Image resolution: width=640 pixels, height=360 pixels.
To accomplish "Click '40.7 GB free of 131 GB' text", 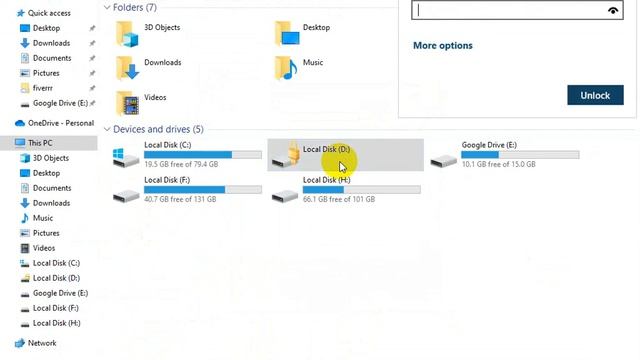I will coord(180,199).
